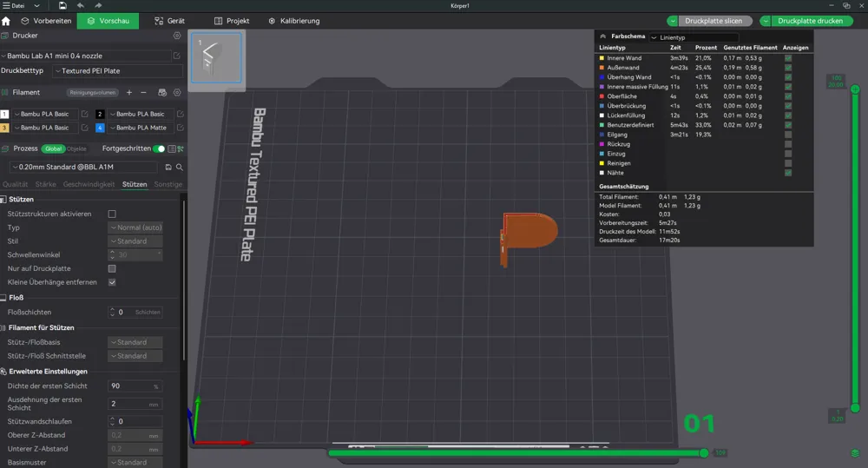Switch to the Vorbereiten tab
Screen dimensions: 868x468
(47, 21)
